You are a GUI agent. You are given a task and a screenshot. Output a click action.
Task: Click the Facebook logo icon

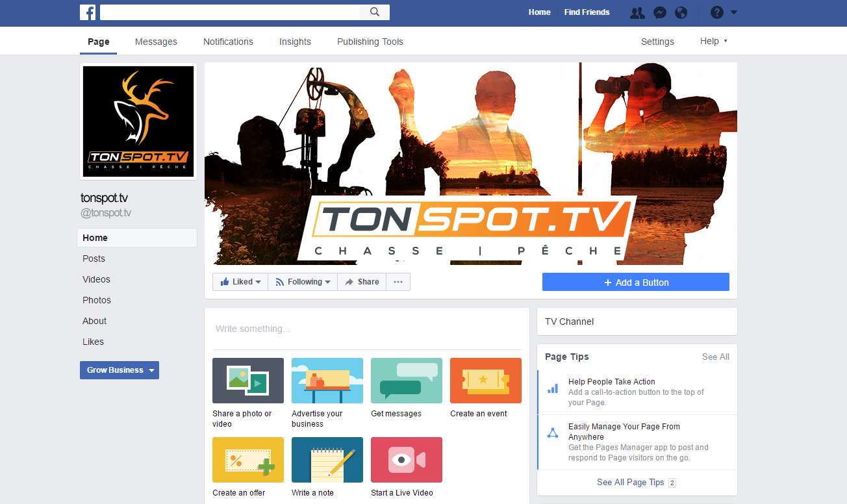(88, 12)
